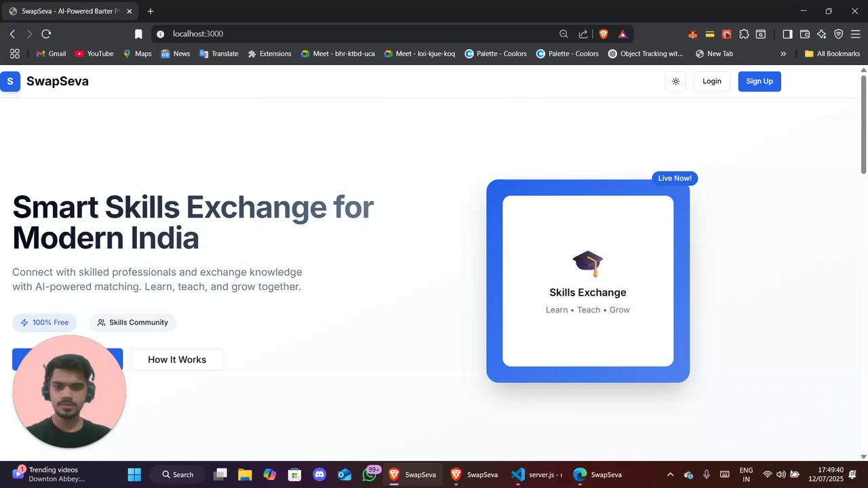Viewport: 868px width, 488px height.
Task: Focus the localhost:3000 address bar
Action: coord(359,34)
